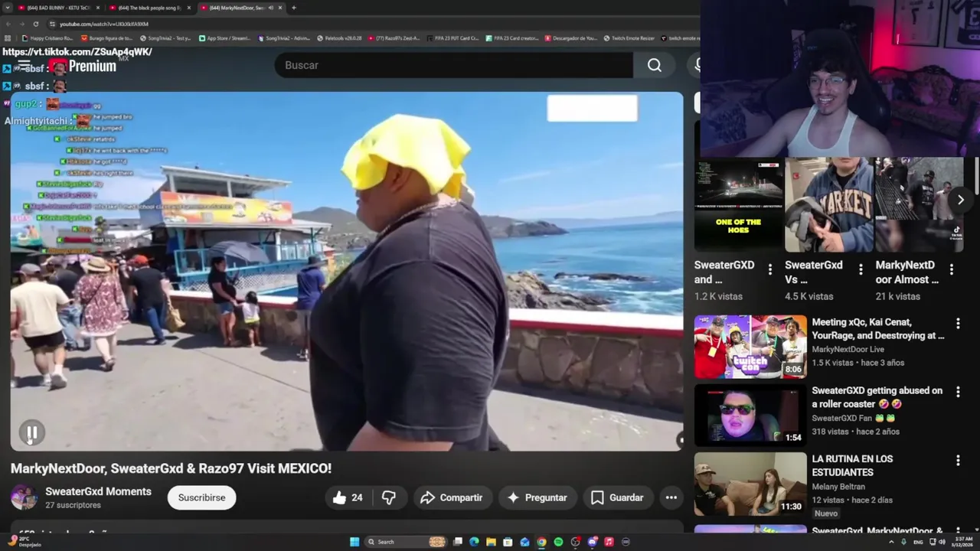The width and height of the screenshot is (980, 551).
Task: Like the video with thumbs up
Action: pyautogui.click(x=348, y=497)
